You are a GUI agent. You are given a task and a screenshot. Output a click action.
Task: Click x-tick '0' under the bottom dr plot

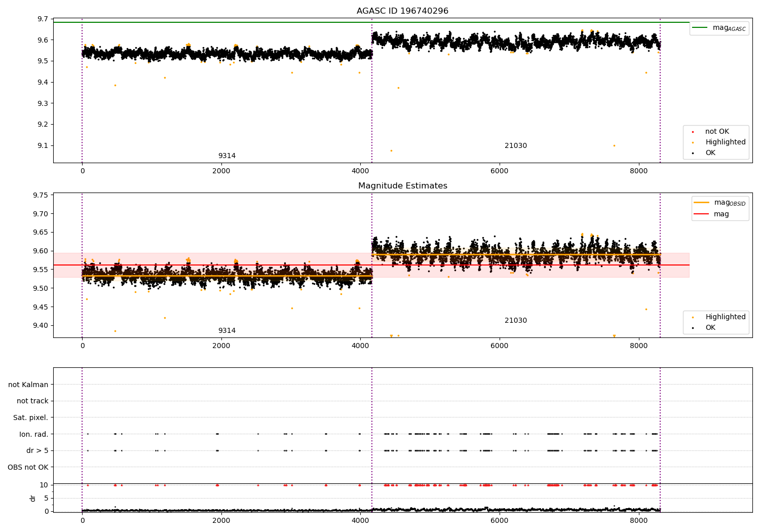[x=82, y=520]
